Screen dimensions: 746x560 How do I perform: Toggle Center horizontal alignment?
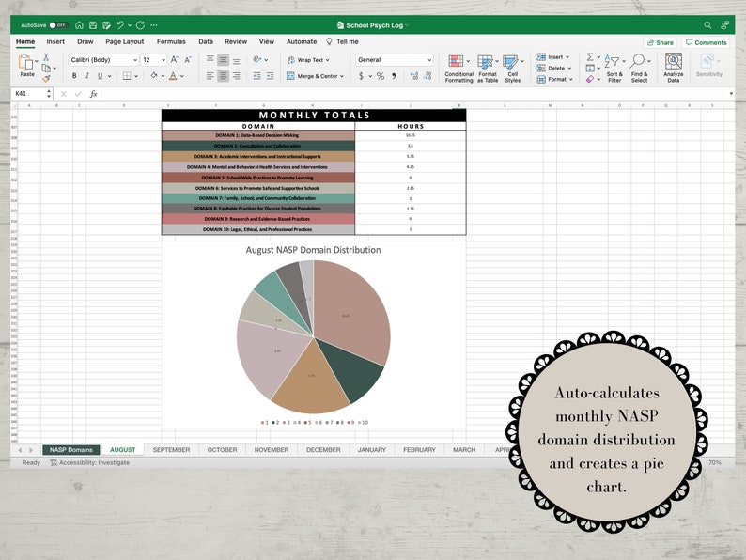tap(223, 76)
